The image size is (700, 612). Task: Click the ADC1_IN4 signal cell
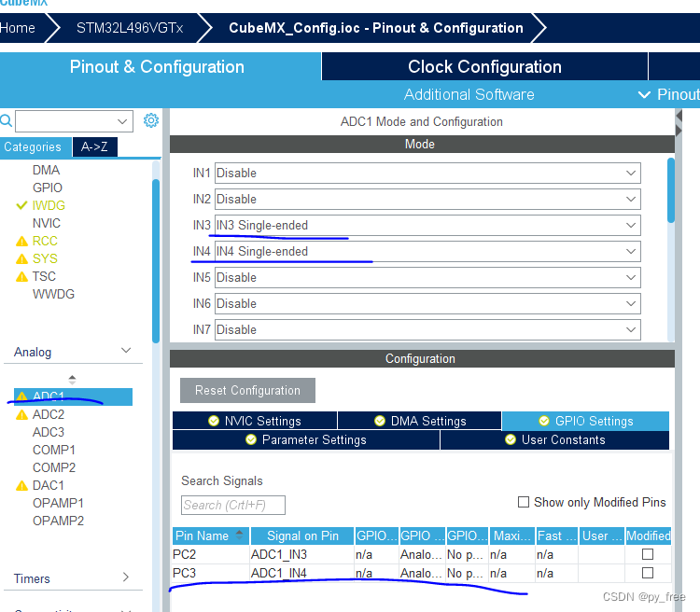click(x=302, y=573)
